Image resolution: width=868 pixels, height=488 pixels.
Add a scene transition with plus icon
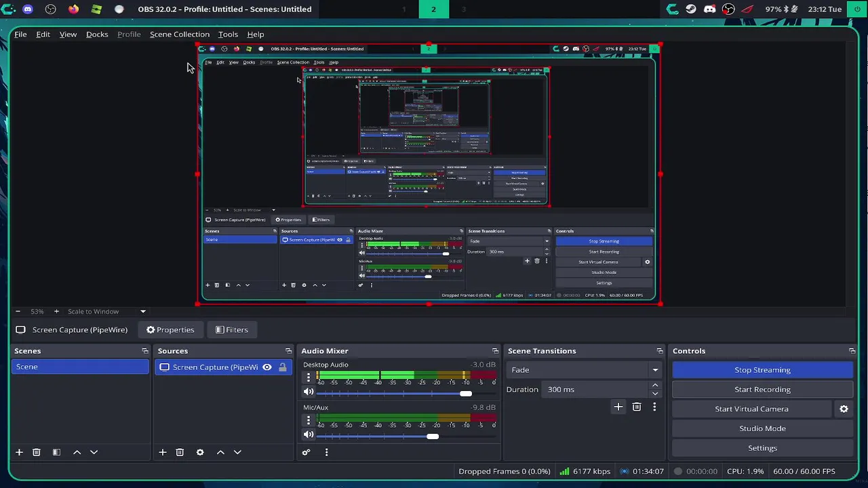[618, 407]
